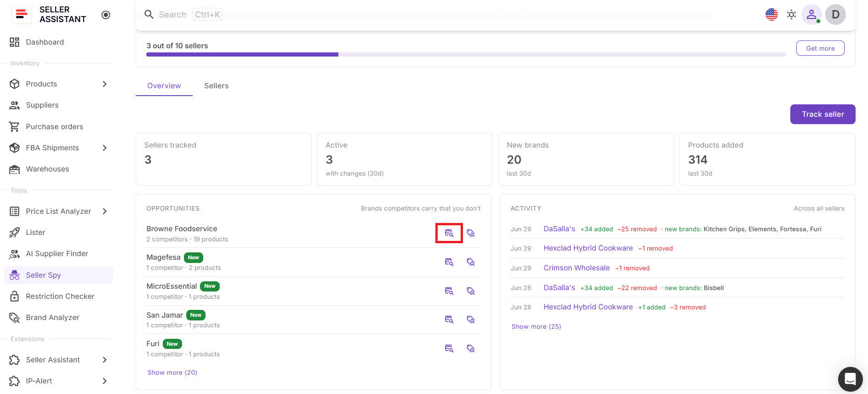Click the Sellers tracked stat card

point(223,160)
